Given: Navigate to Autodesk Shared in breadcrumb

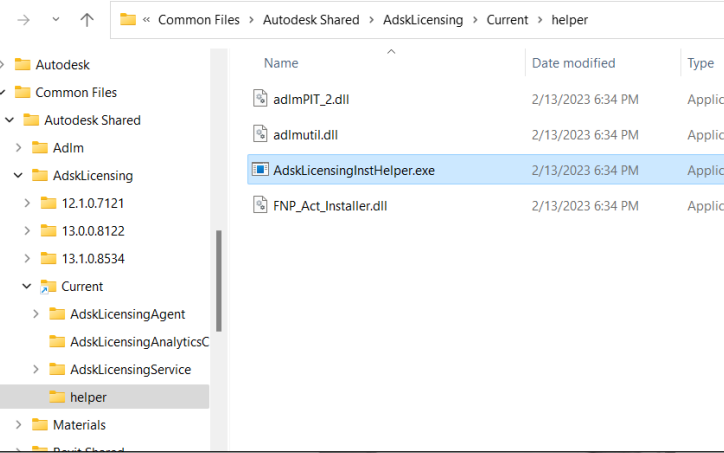Looking at the screenshot, I should tap(311, 20).
